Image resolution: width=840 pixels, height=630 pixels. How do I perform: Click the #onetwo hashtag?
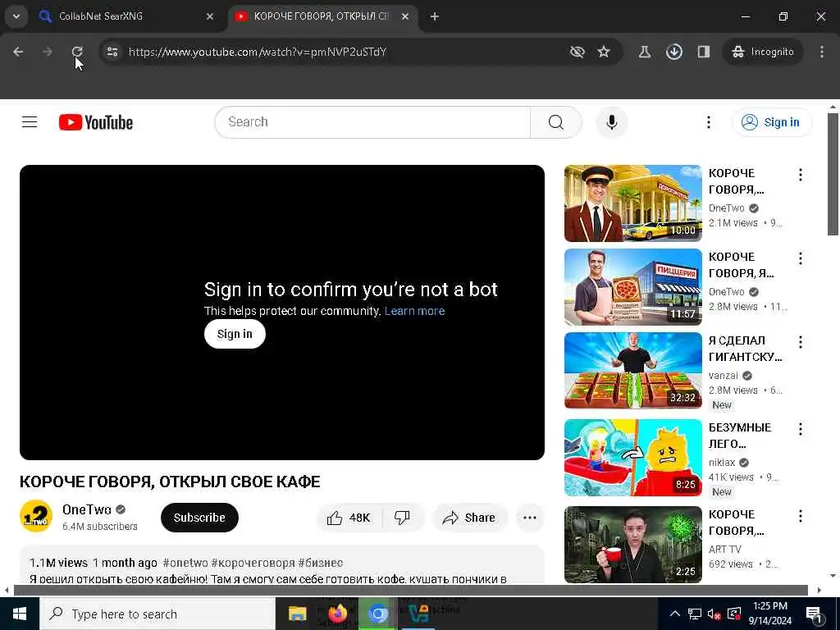185,563
